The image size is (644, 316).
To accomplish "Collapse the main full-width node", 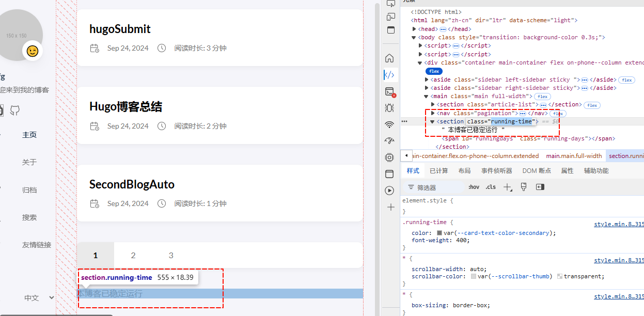I will point(427,96).
